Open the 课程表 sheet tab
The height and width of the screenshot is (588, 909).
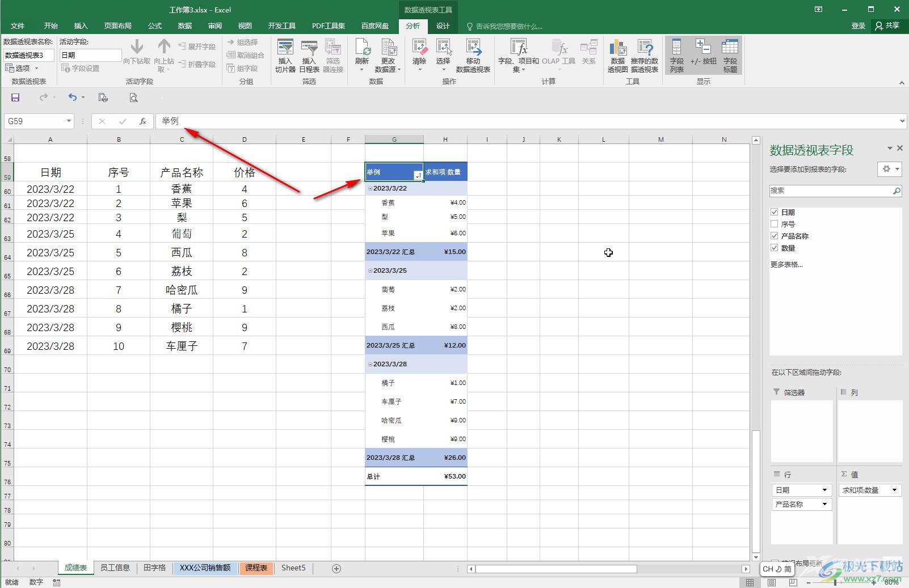point(256,568)
